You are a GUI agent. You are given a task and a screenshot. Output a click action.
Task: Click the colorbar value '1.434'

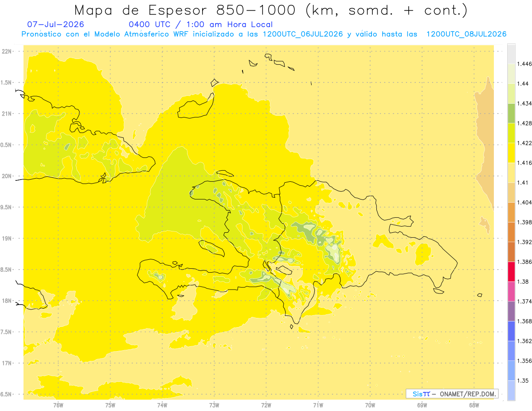click(524, 103)
